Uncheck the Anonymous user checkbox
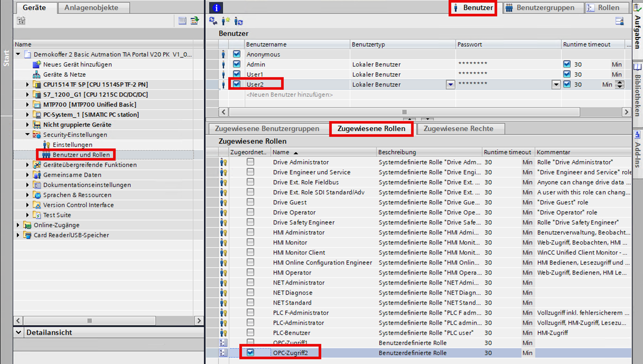 click(236, 54)
